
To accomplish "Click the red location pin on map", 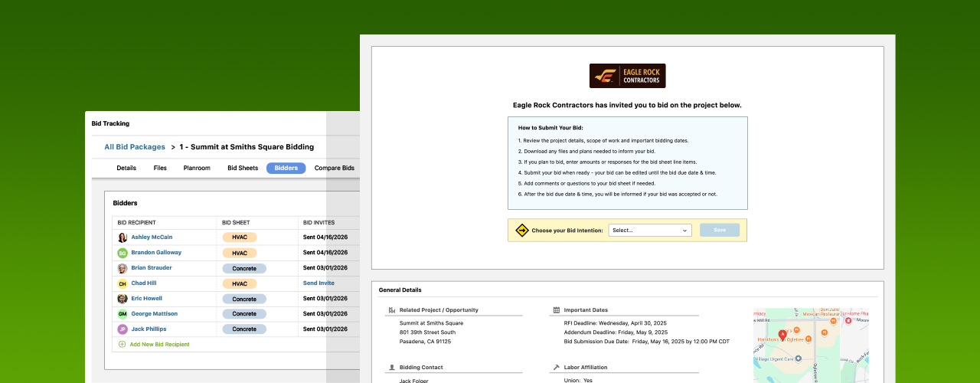I will click(x=782, y=336).
